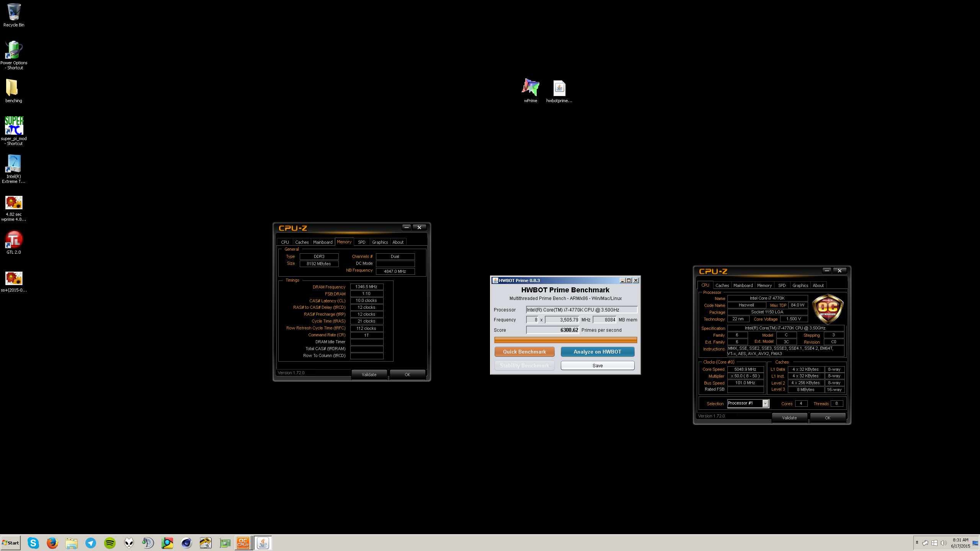Click DRAM Frequency value 1346.5 MHz
The image size is (980, 551).
pos(366,287)
